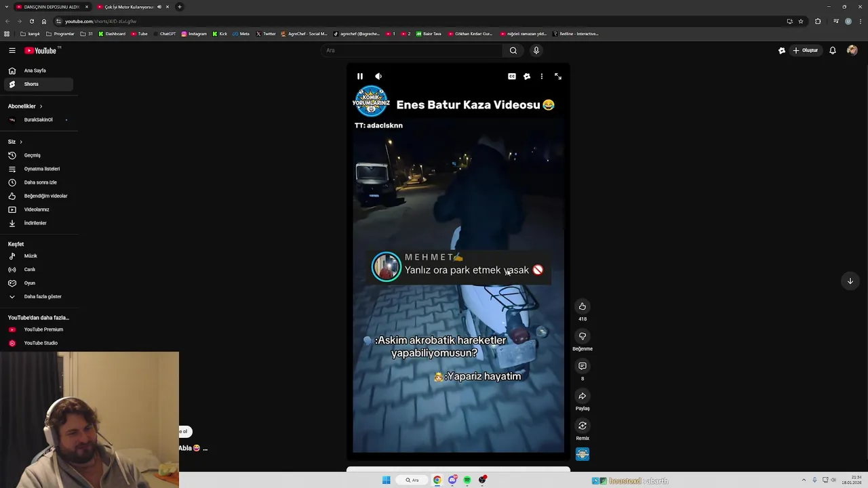Open the ChatGPT bookmark
This screenshot has height=488, width=868.
point(164,34)
